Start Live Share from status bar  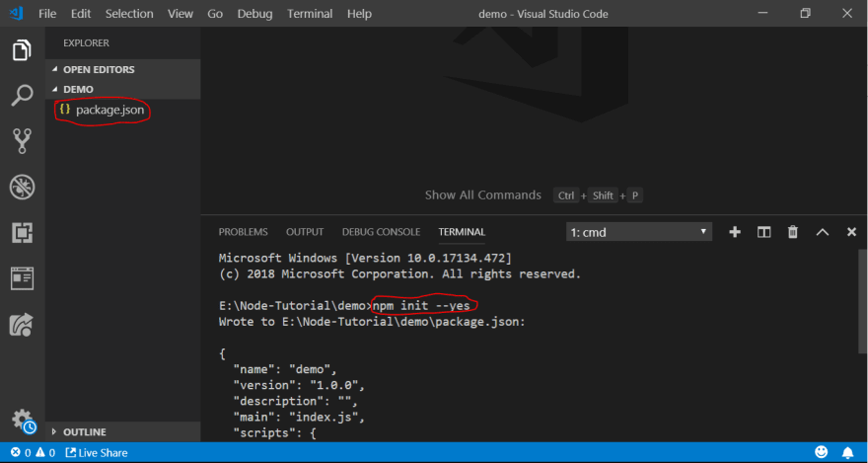(97, 452)
